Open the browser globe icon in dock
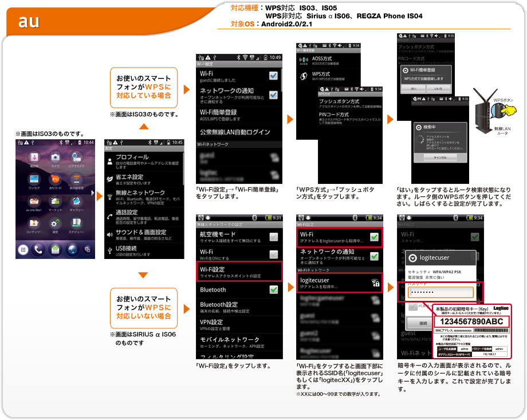The height and width of the screenshot is (420, 527). coord(72,249)
